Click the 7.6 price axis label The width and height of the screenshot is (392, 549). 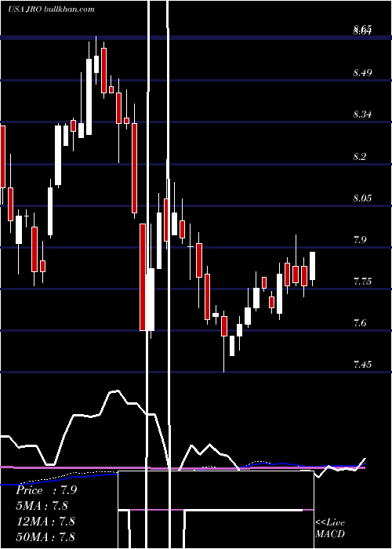[360, 323]
